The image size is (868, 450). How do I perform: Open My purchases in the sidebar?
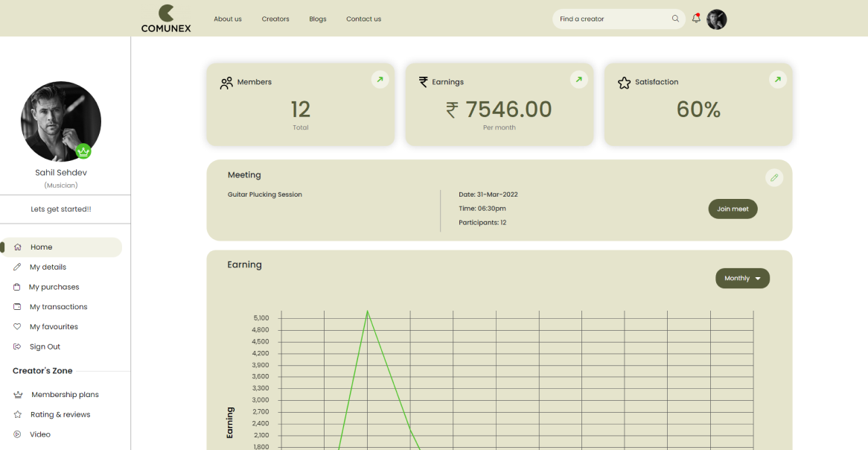point(54,287)
